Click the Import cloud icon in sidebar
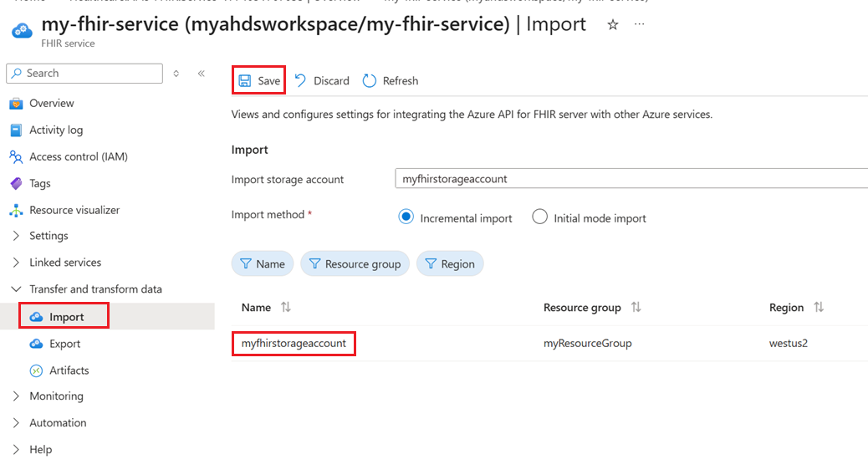This screenshot has height=475, width=868. [x=36, y=317]
